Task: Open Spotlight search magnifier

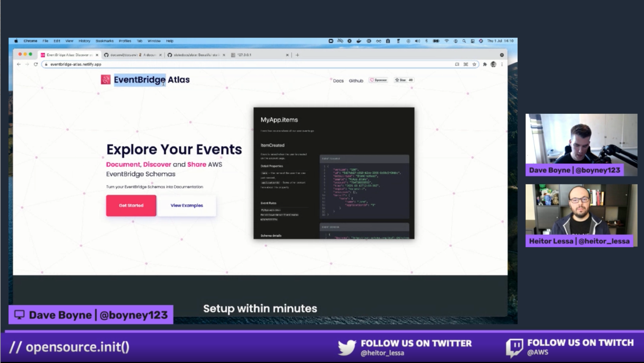Action: (464, 41)
